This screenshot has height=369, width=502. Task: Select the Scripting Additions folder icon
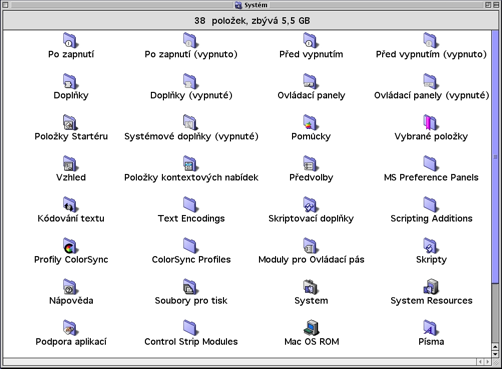point(431,205)
